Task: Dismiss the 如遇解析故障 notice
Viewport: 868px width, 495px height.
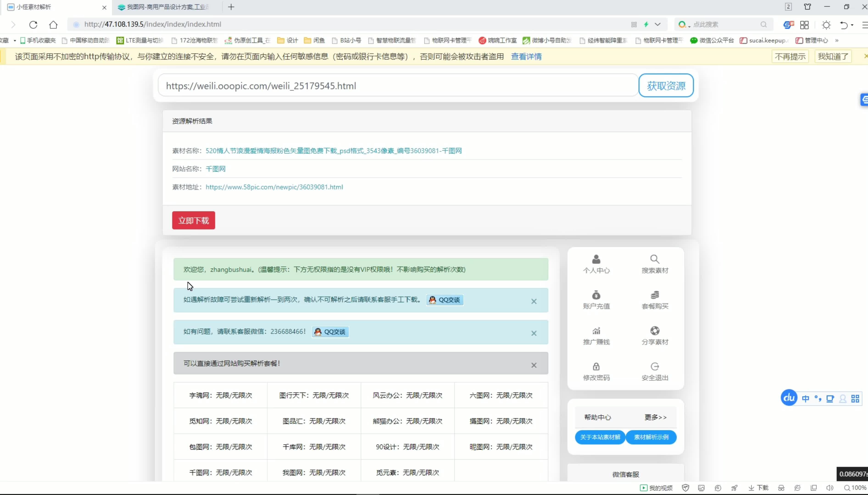Action: pos(534,301)
